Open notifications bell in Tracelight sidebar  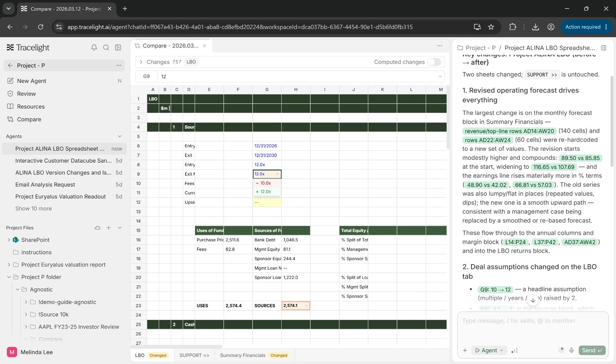[94, 48]
